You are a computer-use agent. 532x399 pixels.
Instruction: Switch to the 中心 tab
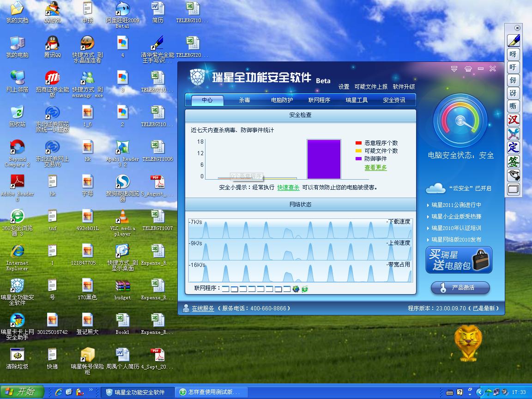(207, 100)
